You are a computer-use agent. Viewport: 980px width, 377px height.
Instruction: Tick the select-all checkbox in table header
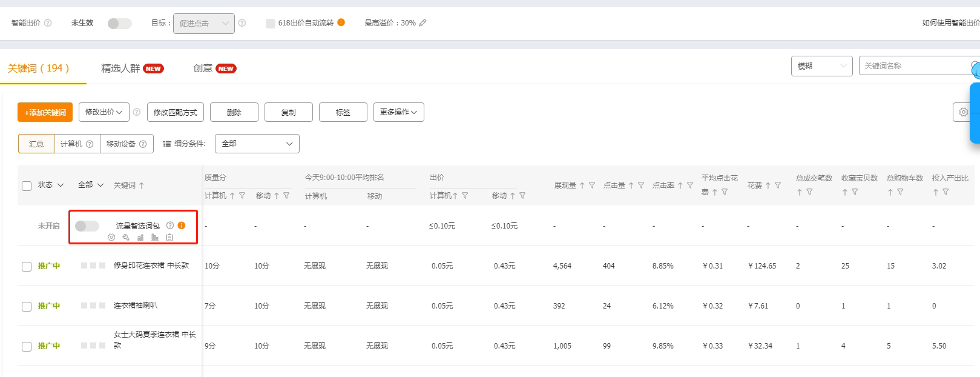tap(27, 186)
